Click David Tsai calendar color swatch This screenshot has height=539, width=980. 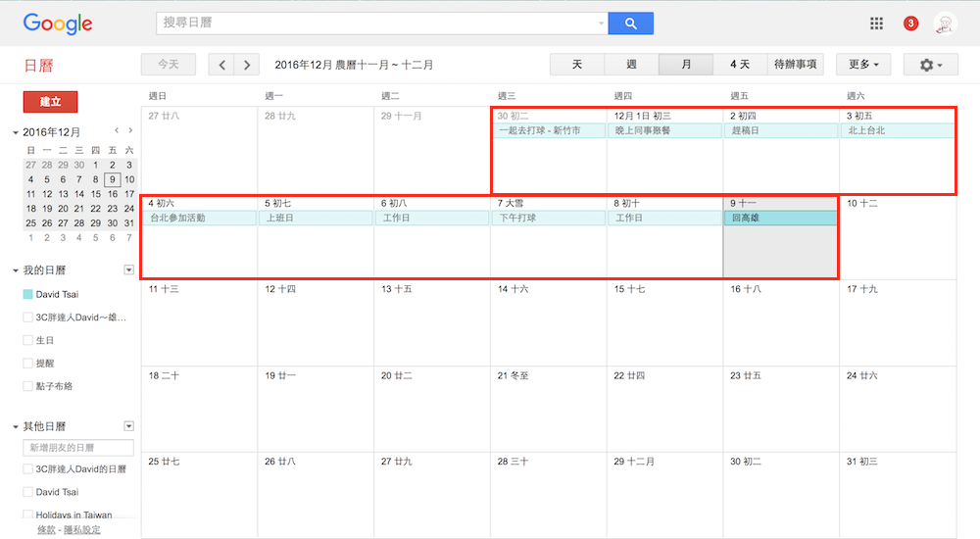(27, 294)
